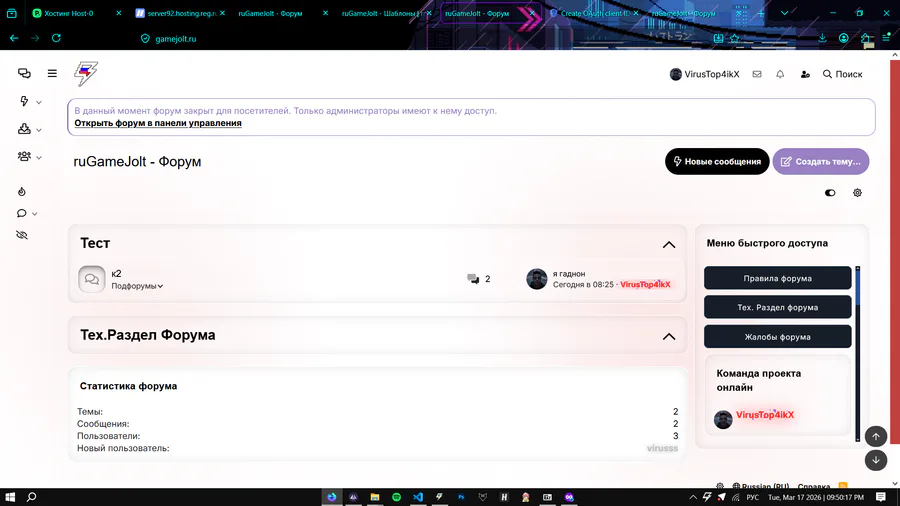
Task: Open the hamburger menu beside the logo
Action: pos(52,73)
